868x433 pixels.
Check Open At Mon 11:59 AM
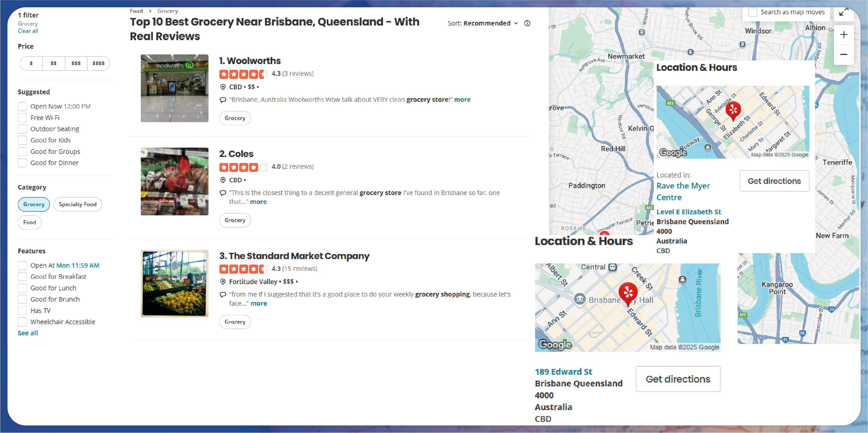(22, 266)
